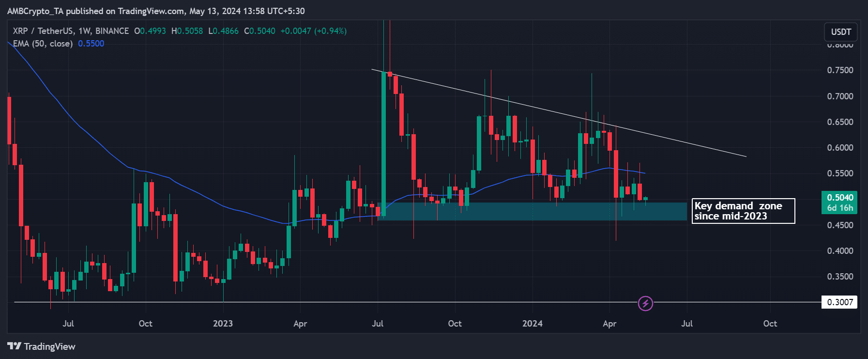
Task: Click the 0.6000 price axis label
Action: click(x=840, y=148)
